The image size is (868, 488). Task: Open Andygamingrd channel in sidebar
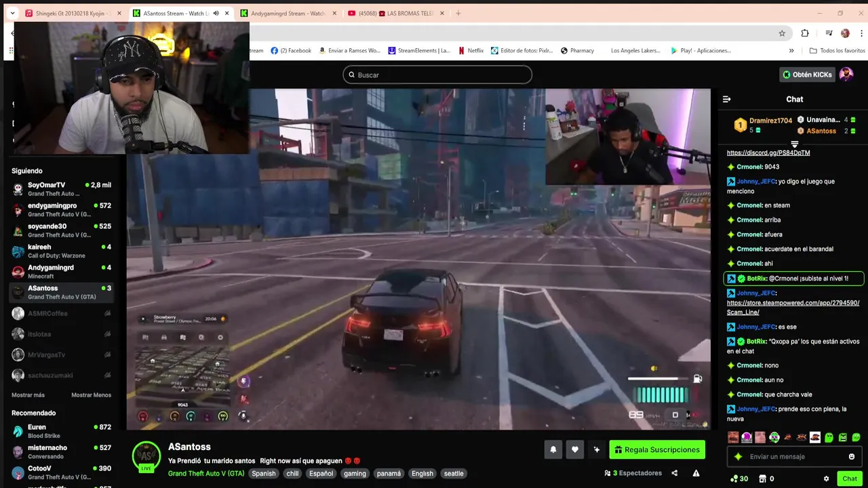pos(61,272)
